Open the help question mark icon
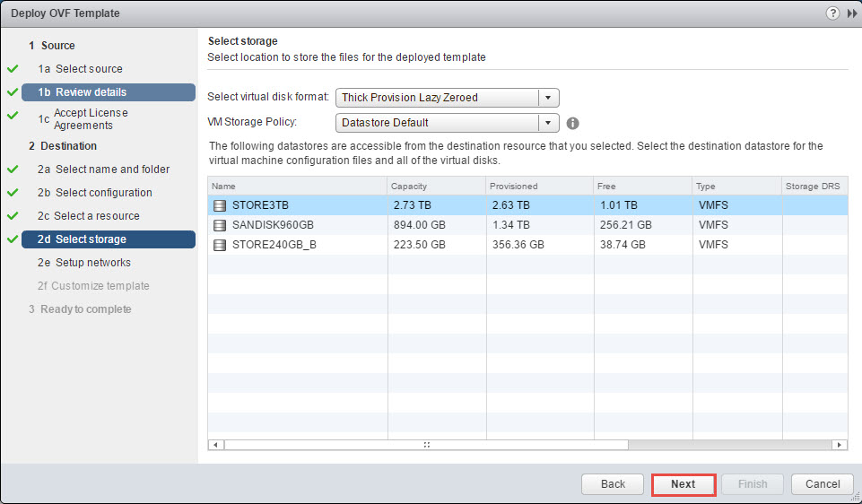Image resolution: width=862 pixels, height=504 pixels. click(x=832, y=13)
